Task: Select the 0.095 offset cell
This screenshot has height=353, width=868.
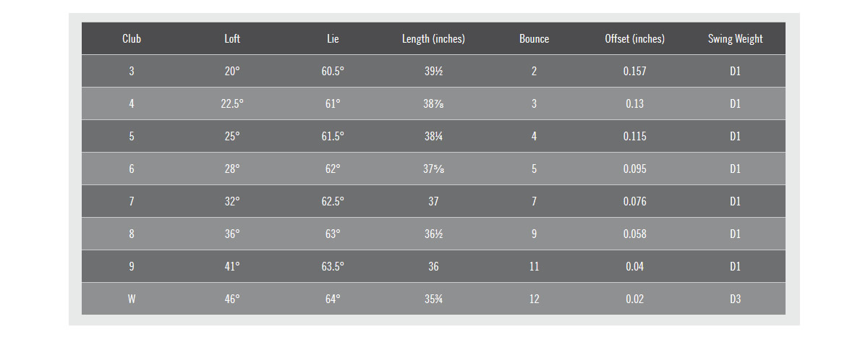Action: (634, 169)
